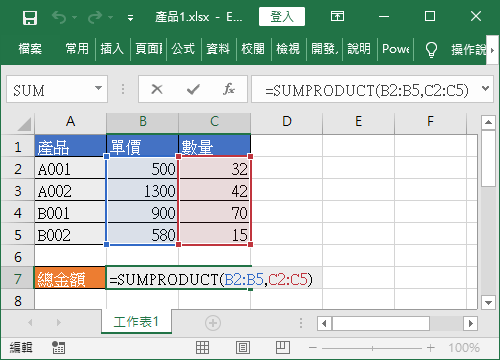
Task: Switch to the 資料 ribbon tab
Action: [x=218, y=49]
